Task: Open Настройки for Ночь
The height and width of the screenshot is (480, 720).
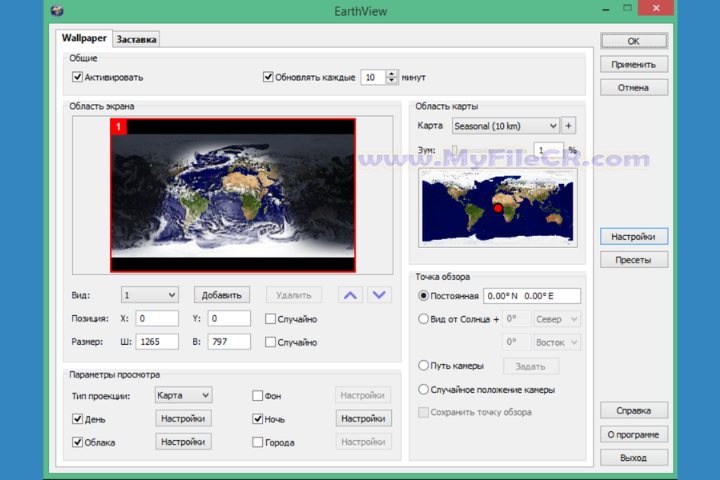Action: [363, 418]
